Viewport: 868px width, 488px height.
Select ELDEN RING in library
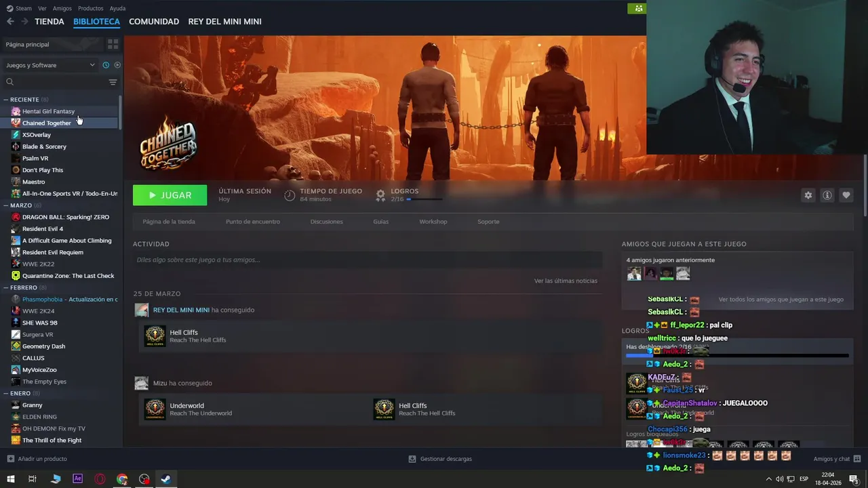tap(39, 417)
